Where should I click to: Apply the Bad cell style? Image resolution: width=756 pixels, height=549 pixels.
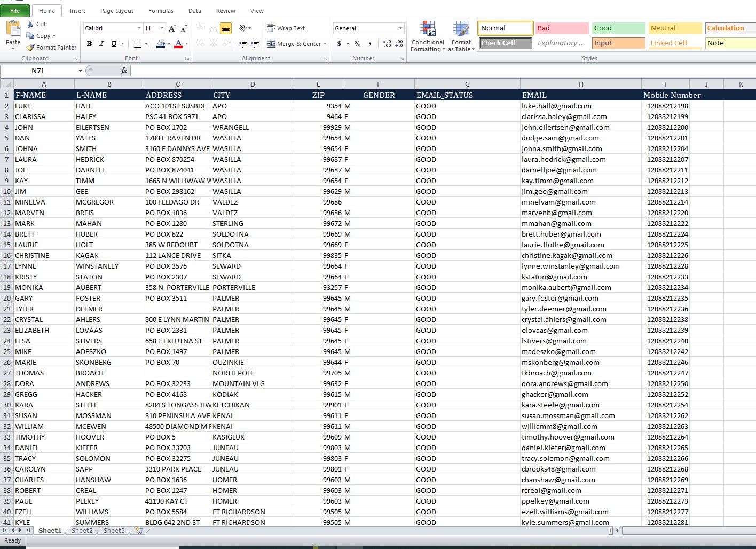pyautogui.click(x=562, y=28)
